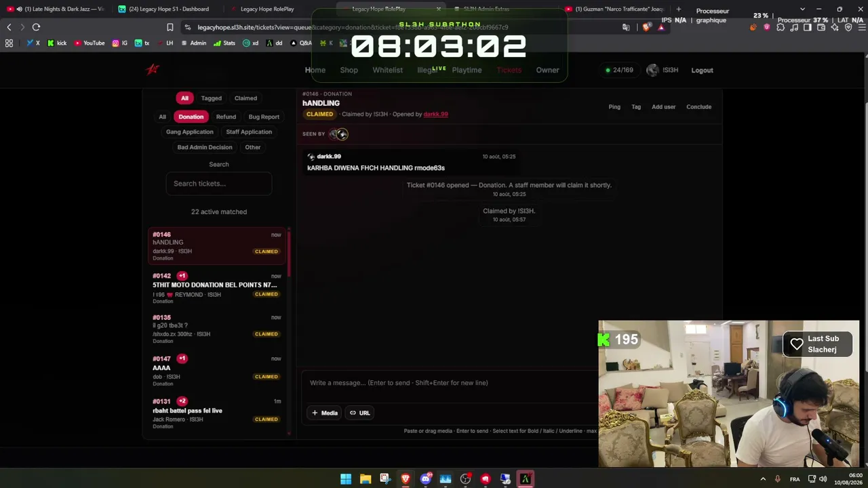The image size is (868, 488).
Task: Open the Brave Wallet icon
Action: pos(821,27)
